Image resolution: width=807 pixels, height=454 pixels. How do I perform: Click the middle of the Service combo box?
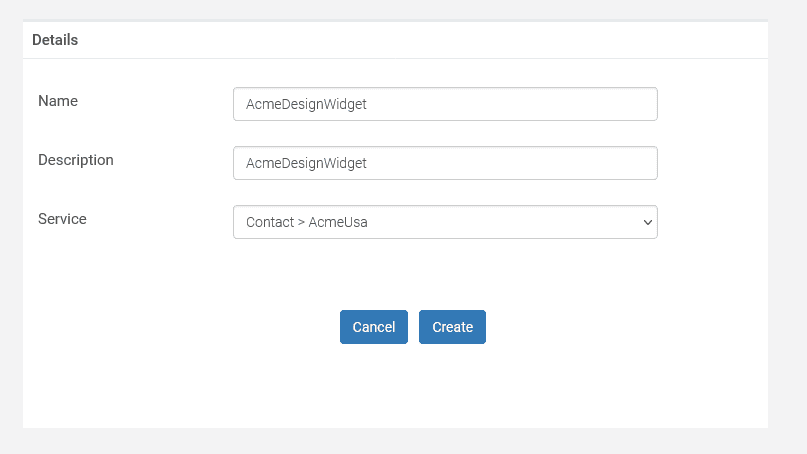pos(445,222)
